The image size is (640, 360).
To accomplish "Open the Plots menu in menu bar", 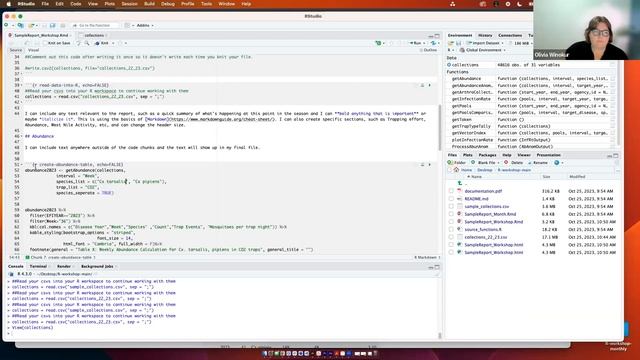I will [x=109, y=4].
